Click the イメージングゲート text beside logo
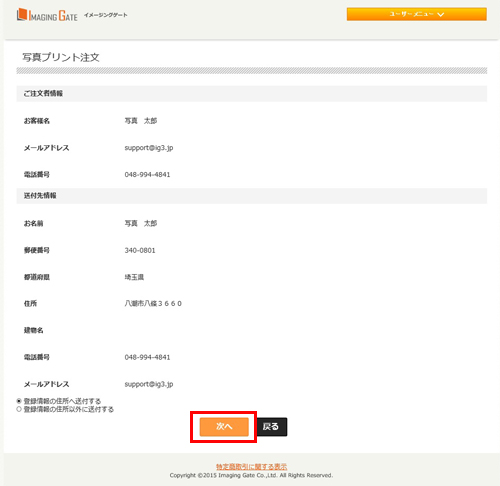 [x=105, y=15]
